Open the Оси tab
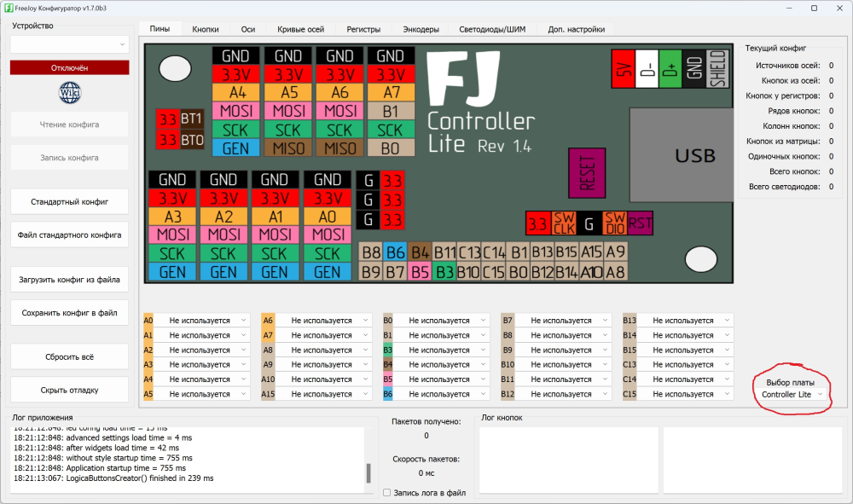The height and width of the screenshot is (504, 853). (247, 28)
